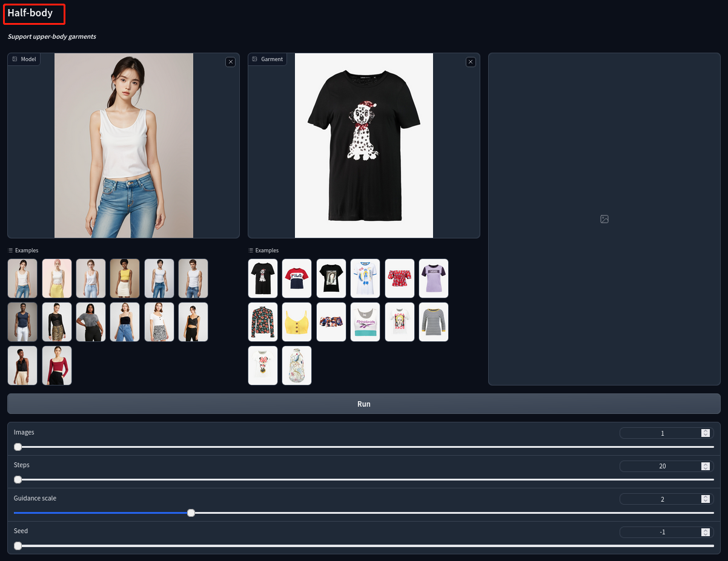Pick model in black tube top and jeans
The width and height of the screenshot is (728, 561).
125,322
